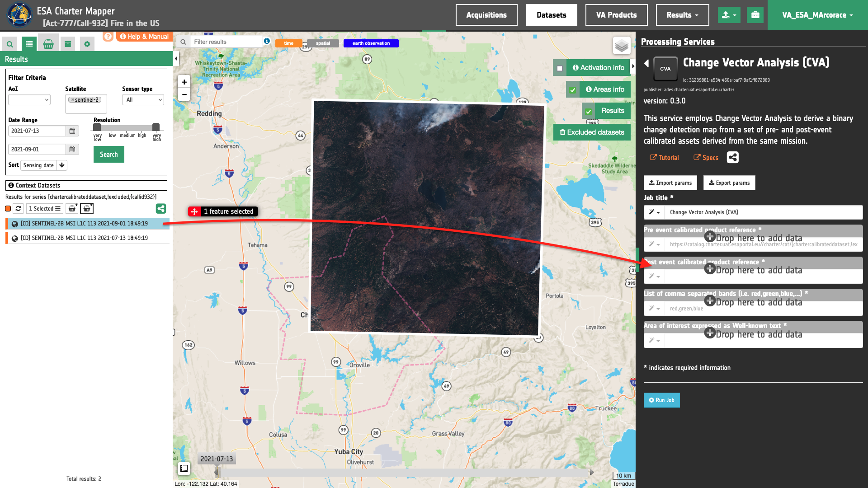The image size is (868, 488).
Task: Open the upload dropdown in the top bar
Action: tap(729, 15)
